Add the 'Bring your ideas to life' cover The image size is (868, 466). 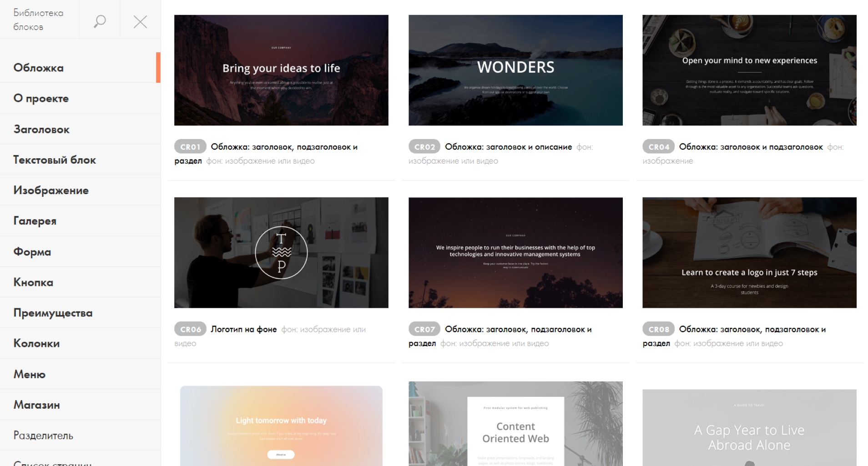[281, 70]
